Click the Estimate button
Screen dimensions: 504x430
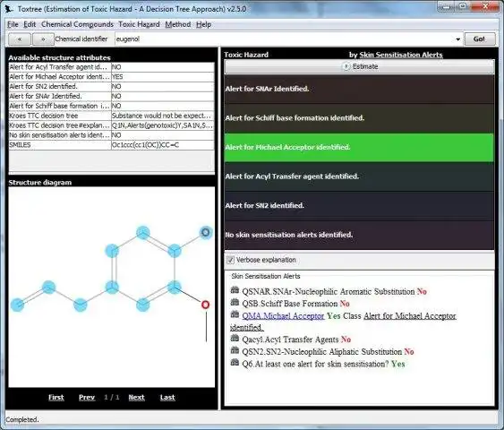click(x=359, y=66)
